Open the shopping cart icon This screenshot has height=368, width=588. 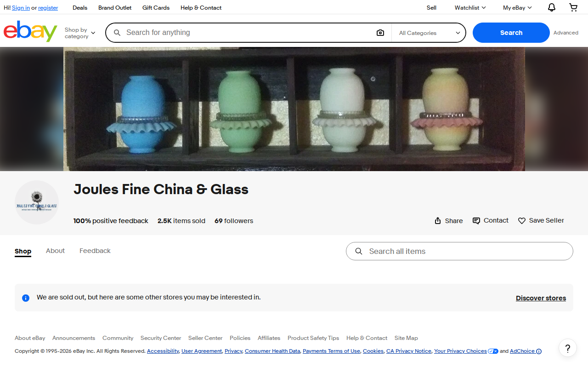click(x=573, y=7)
